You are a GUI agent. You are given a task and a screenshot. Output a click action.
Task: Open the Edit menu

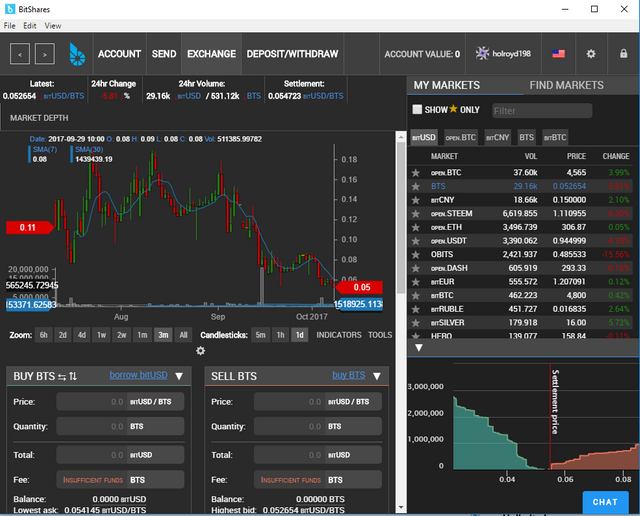(30, 26)
